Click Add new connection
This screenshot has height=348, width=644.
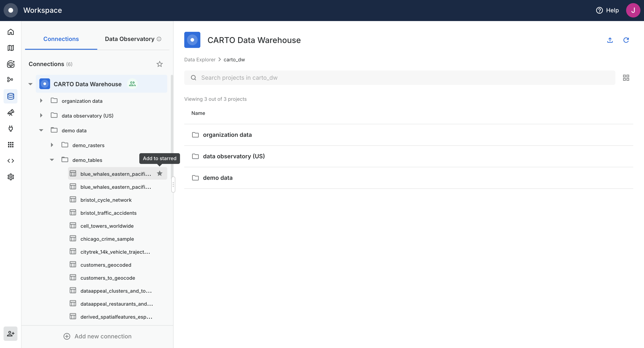coord(97,336)
